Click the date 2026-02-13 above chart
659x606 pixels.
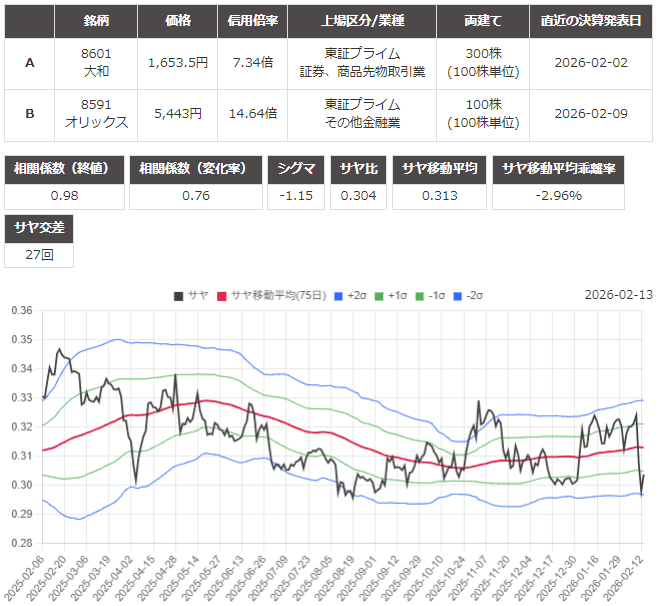(618, 295)
